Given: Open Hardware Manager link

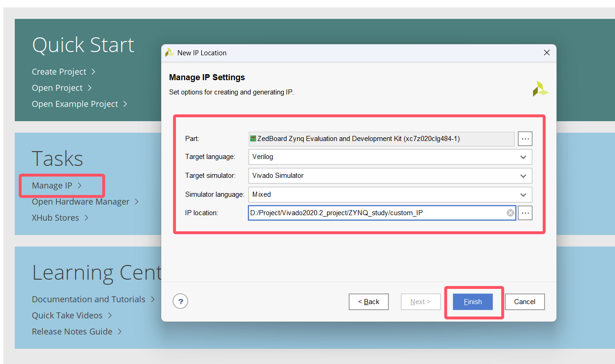Looking at the screenshot, I should 85,202.
